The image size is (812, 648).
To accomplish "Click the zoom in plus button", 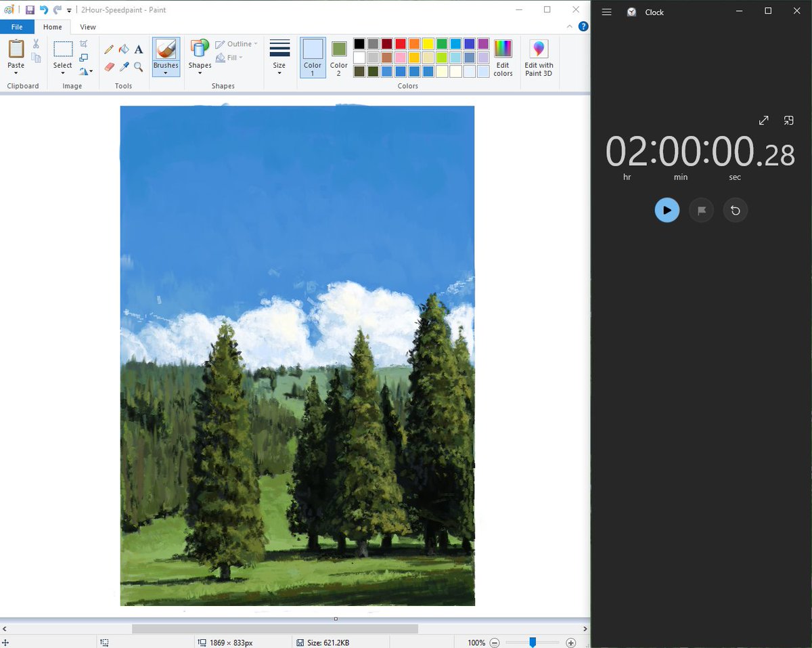I will 571,643.
